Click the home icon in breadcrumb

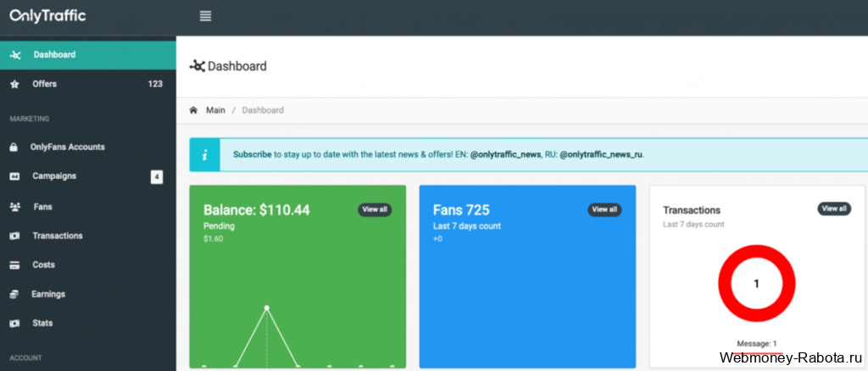click(194, 110)
